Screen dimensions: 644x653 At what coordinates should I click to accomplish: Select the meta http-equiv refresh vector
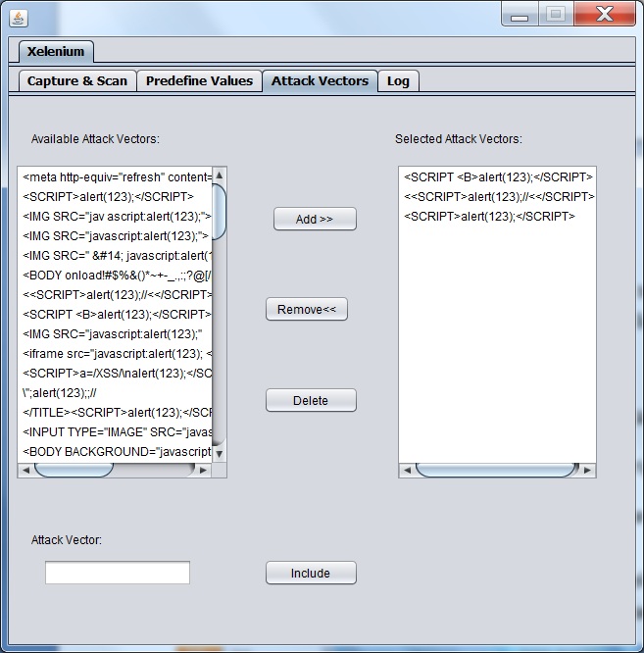click(x=116, y=177)
